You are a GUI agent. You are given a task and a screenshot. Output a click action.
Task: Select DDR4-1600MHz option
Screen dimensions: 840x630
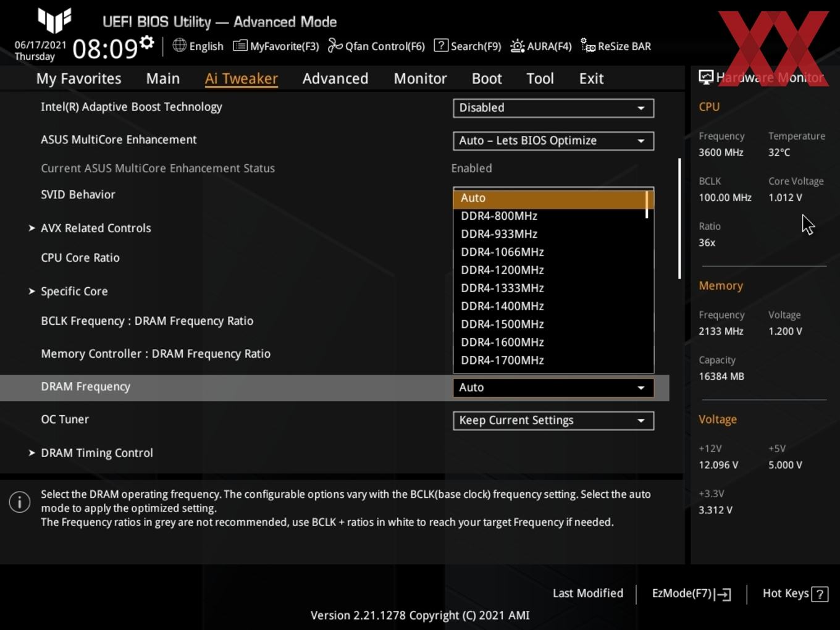tap(550, 342)
